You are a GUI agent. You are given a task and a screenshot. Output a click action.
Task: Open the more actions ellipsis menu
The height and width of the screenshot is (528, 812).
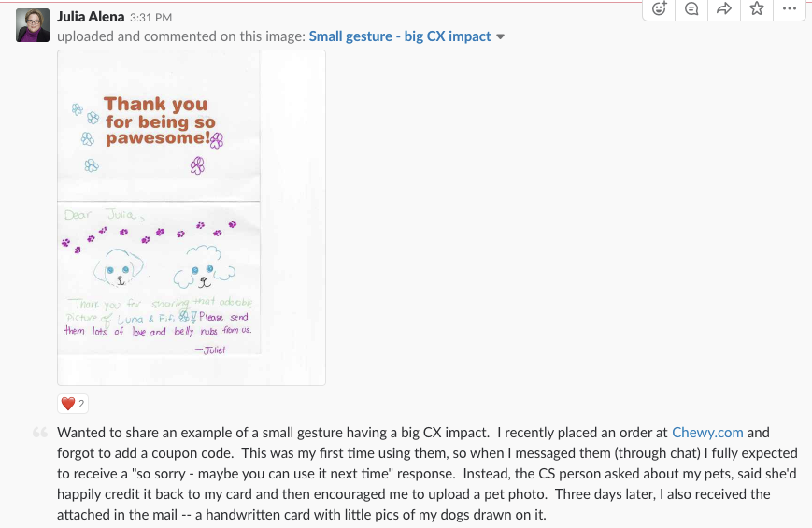[789, 8]
